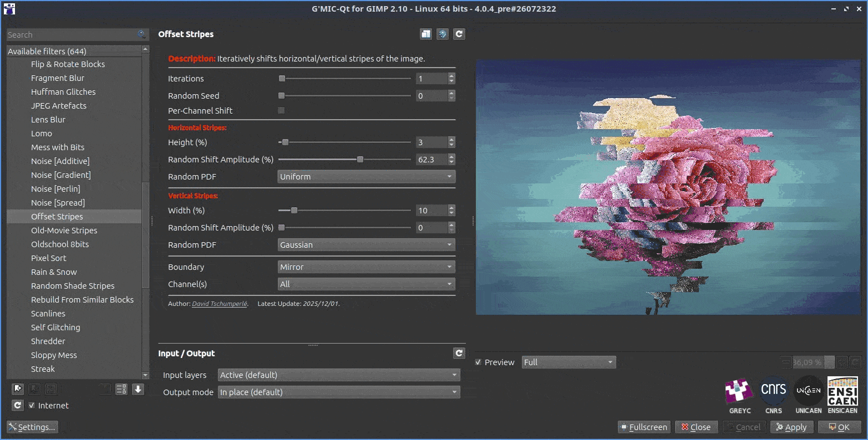Reset Offset Stripes parameters to defaults
The width and height of the screenshot is (868, 440).
point(459,34)
